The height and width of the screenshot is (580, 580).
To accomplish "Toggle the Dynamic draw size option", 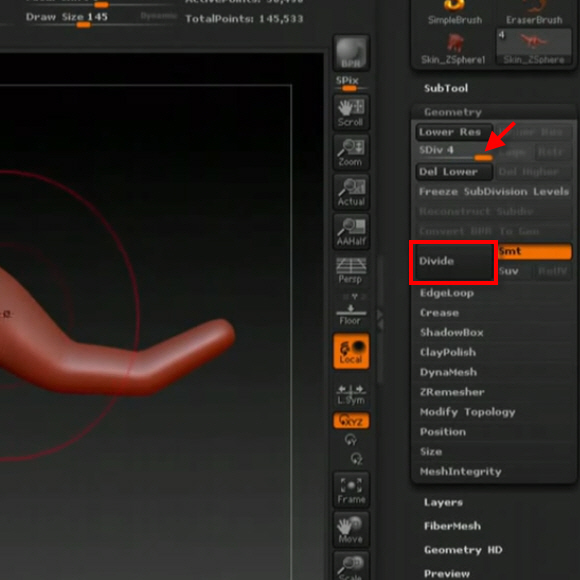I will coord(158,16).
